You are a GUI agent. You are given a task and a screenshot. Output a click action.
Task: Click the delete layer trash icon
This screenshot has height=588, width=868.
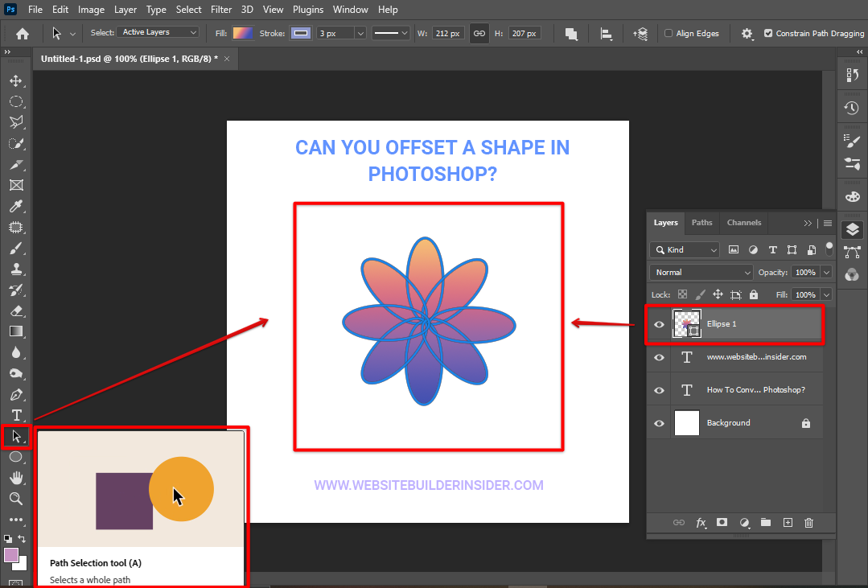coord(808,522)
